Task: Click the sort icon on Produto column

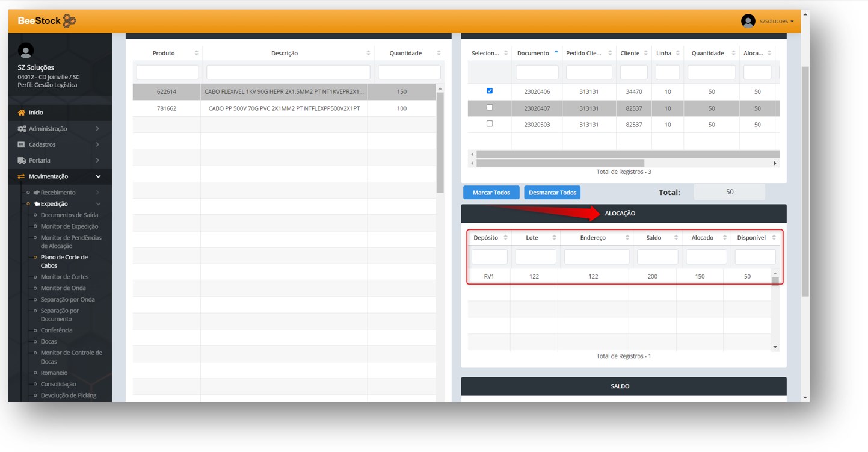Action: tap(196, 54)
